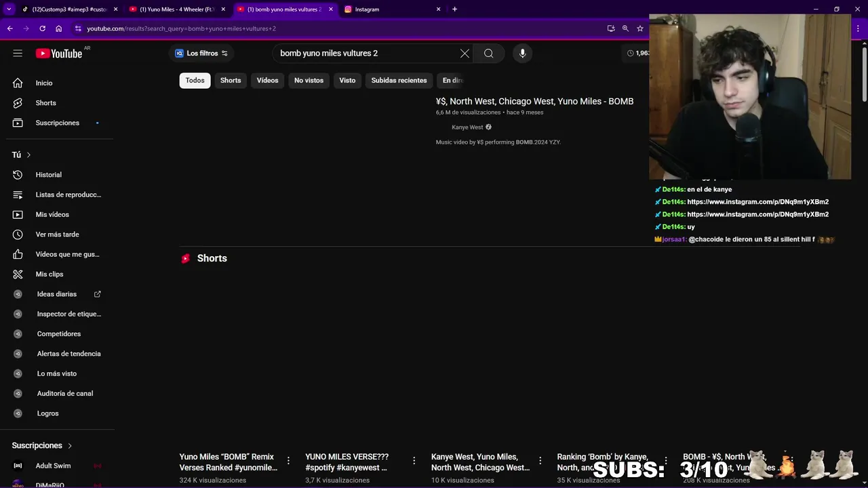Open Kanye West channel link

tap(467, 127)
